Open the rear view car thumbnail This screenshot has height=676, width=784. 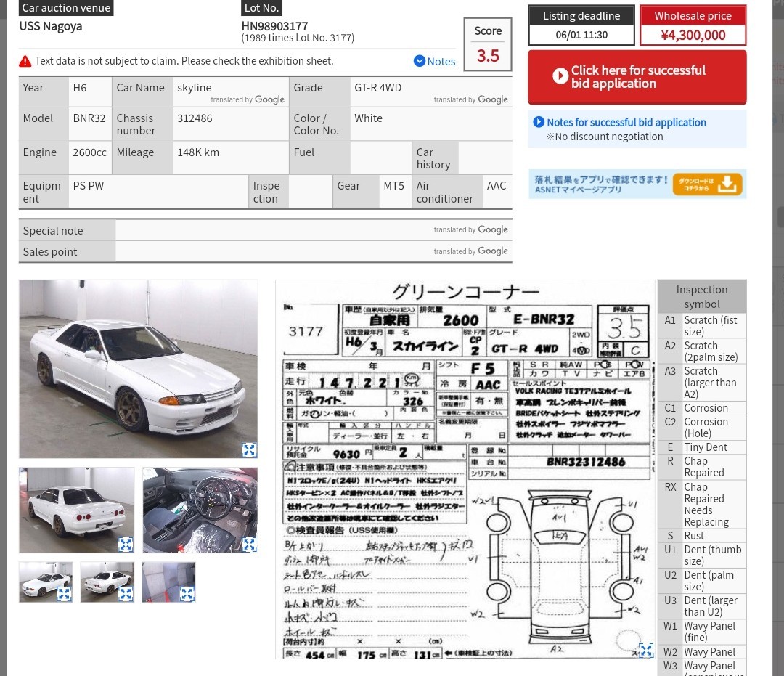[76, 510]
